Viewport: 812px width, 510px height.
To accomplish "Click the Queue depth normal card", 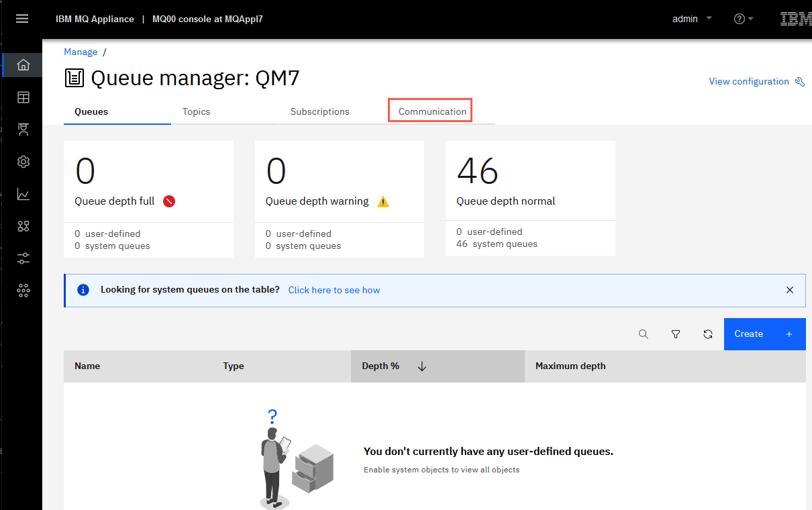I will tap(530, 198).
